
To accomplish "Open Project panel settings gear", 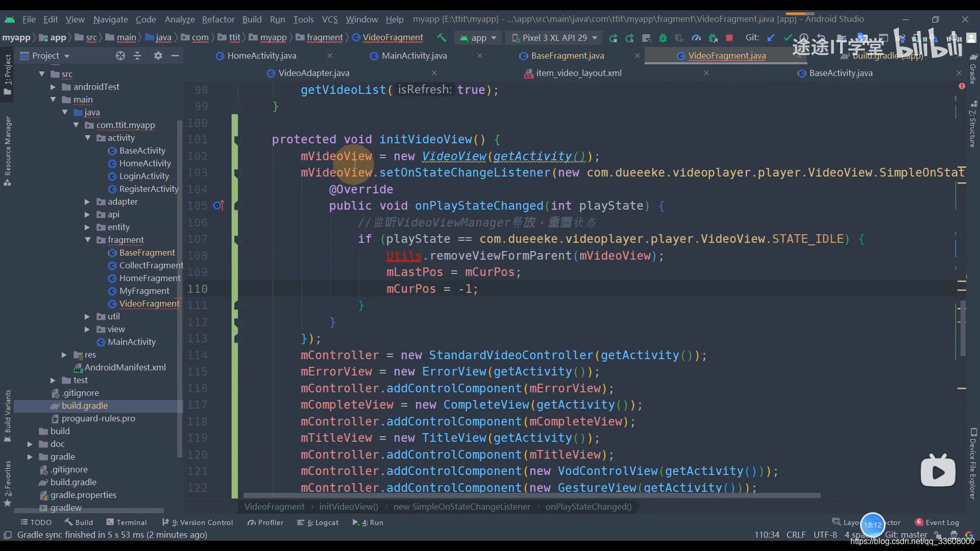I will point(158,56).
